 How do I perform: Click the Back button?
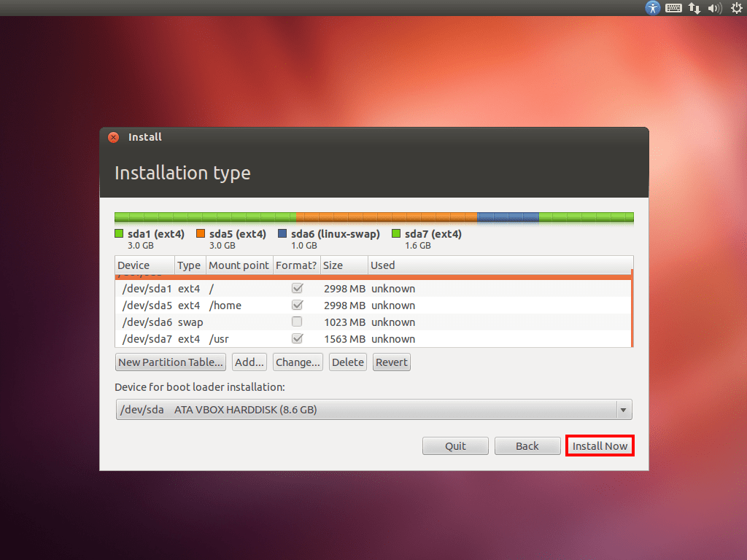(527, 446)
